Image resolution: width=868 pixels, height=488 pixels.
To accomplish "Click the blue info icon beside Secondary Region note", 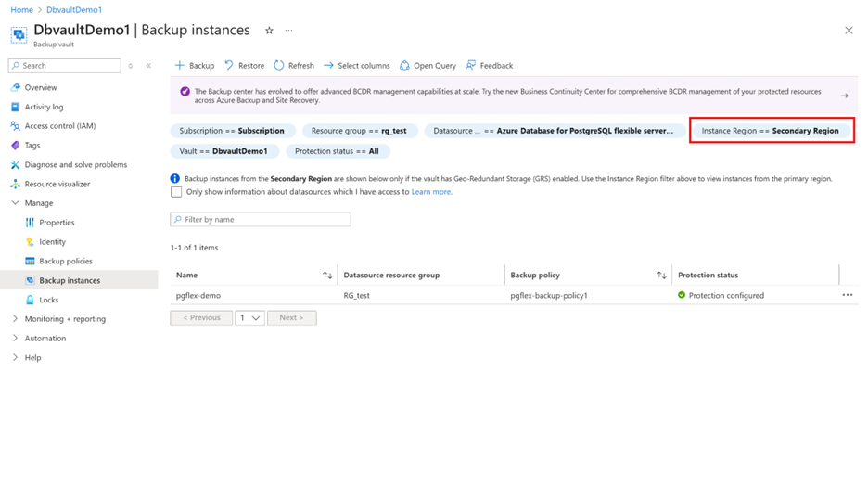I will 175,178.
